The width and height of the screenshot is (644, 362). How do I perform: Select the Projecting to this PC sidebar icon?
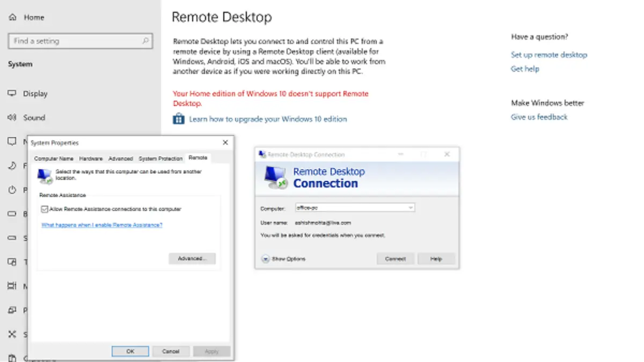[x=12, y=311]
